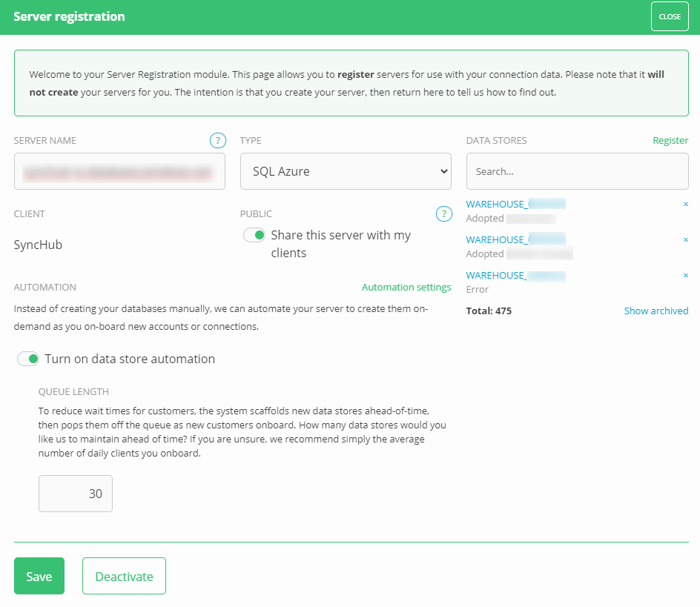Show archived data stores
The width and height of the screenshot is (700, 607).
[656, 311]
